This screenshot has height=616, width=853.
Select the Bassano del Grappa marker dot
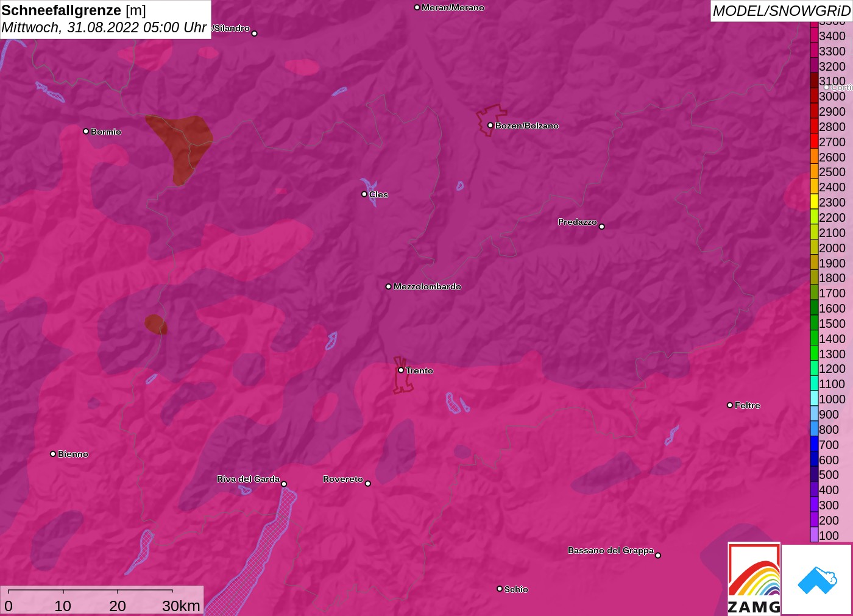(x=658, y=555)
